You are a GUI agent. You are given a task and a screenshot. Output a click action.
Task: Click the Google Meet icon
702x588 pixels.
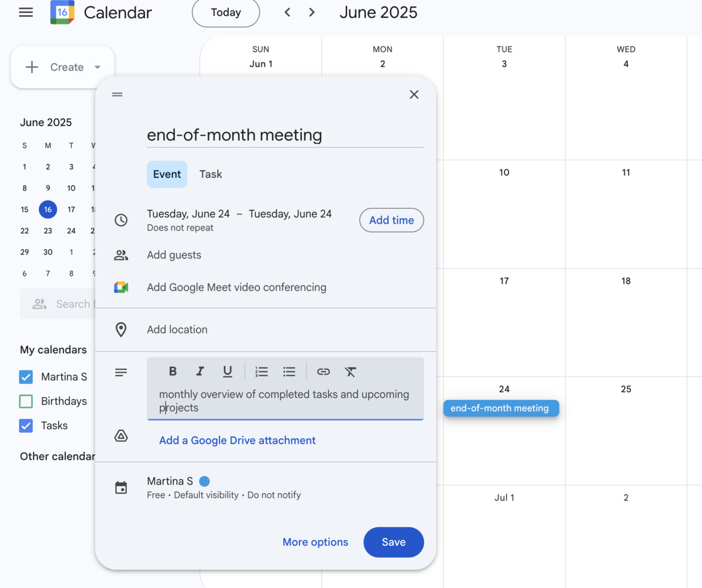tap(121, 287)
